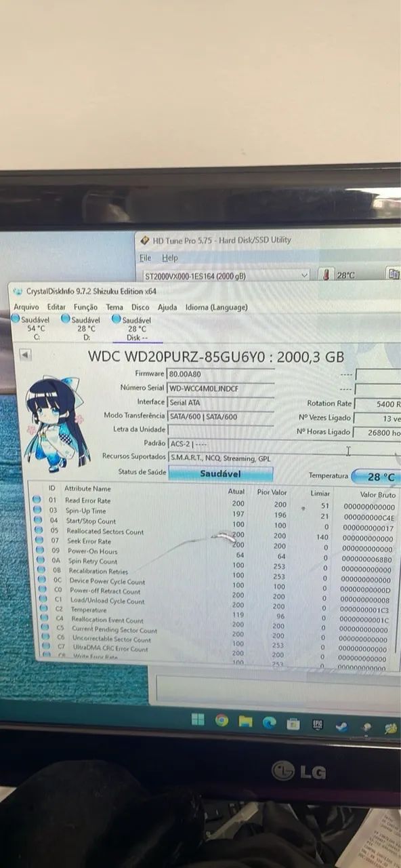
Task: Click the Rotation Rate value field
Action: pos(378,404)
